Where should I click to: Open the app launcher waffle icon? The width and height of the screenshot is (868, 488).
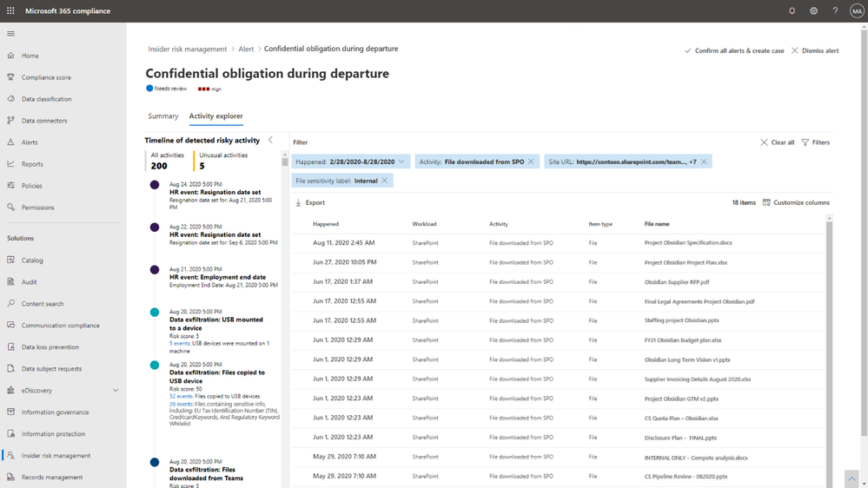coord(10,10)
